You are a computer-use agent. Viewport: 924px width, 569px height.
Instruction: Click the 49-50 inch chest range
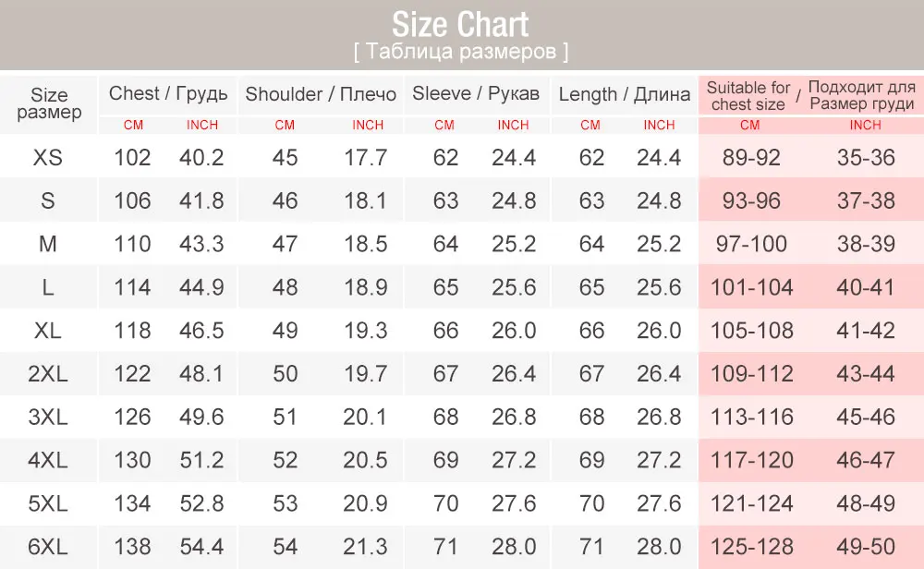coord(866,547)
